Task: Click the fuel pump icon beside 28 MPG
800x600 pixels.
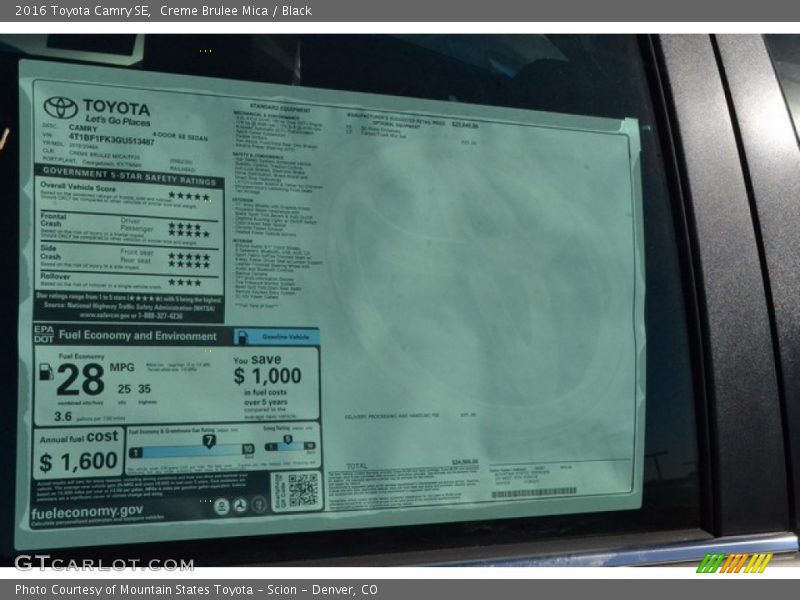Action: coord(46,372)
